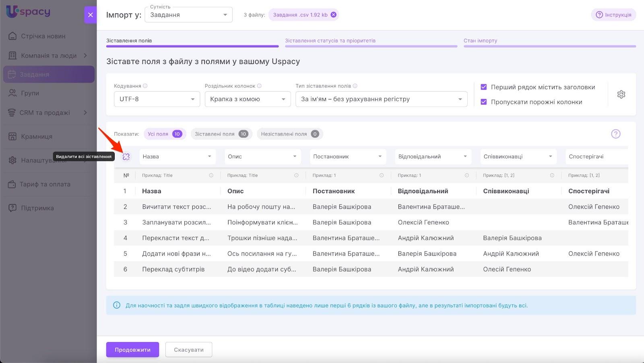Click the help question mark icon above table
The image size is (644, 363).
pos(615,134)
